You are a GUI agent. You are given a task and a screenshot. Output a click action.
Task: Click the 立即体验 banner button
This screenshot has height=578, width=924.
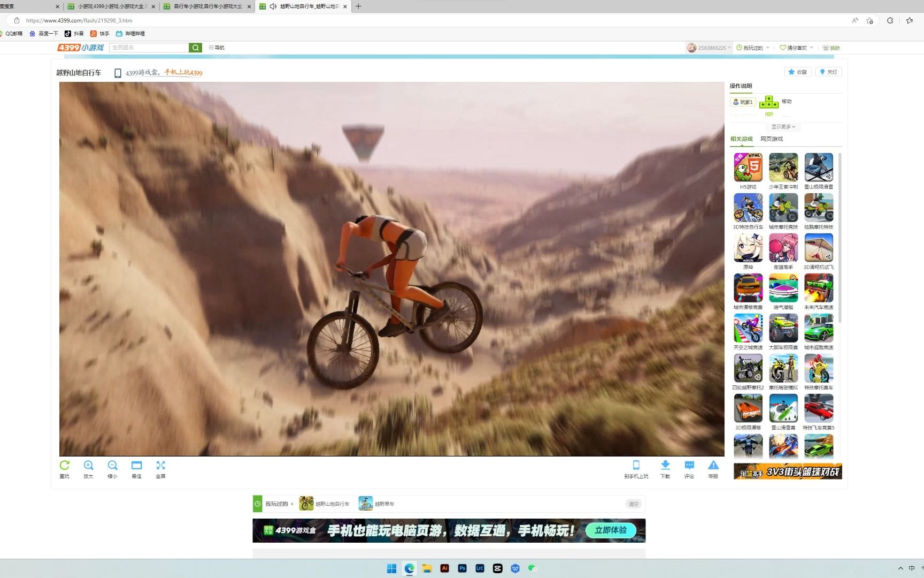(611, 530)
